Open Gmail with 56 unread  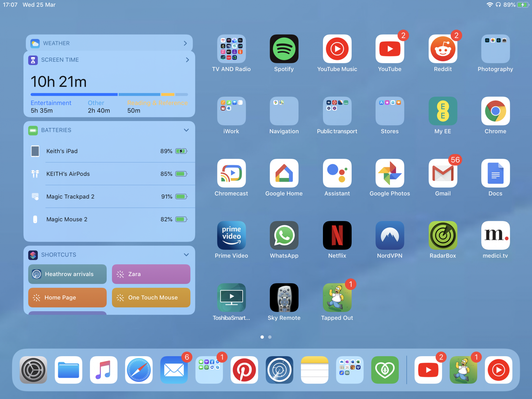443,173
